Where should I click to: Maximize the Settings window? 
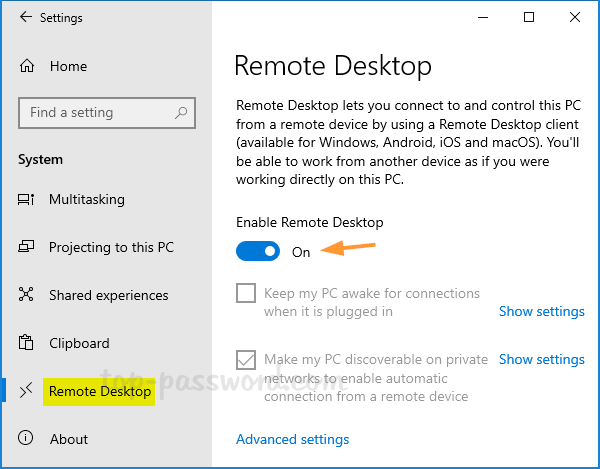[x=529, y=17]
